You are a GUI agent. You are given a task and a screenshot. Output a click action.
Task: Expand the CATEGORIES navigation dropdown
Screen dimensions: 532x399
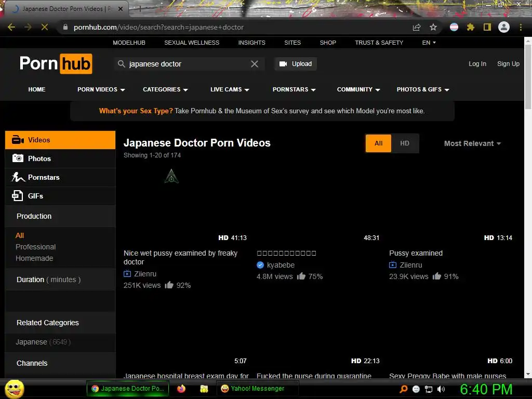[x=165, y=89]
